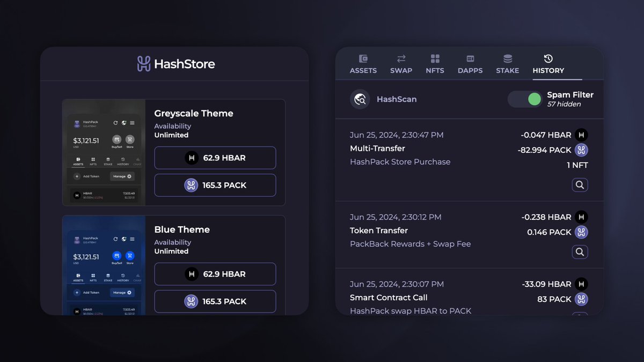Click Add Token in Greyscale Theme preview
Image resolution: width=644 pixels, height=362 pixels.
point(87,176)
